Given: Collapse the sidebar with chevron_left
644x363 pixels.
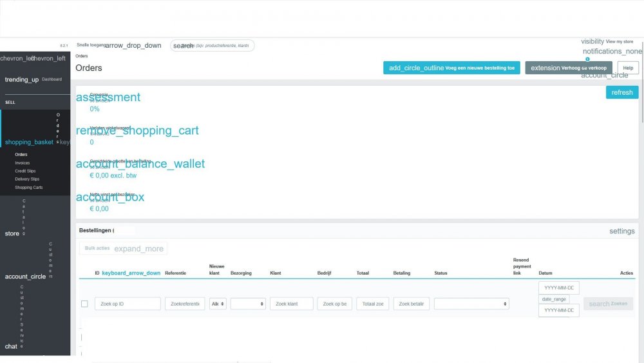Looking at the screenshot, I should (33, 59).
